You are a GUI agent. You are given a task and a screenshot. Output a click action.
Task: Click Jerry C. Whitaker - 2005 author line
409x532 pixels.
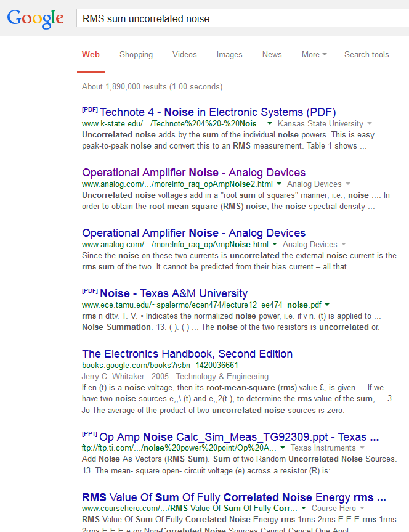point(175,376)
